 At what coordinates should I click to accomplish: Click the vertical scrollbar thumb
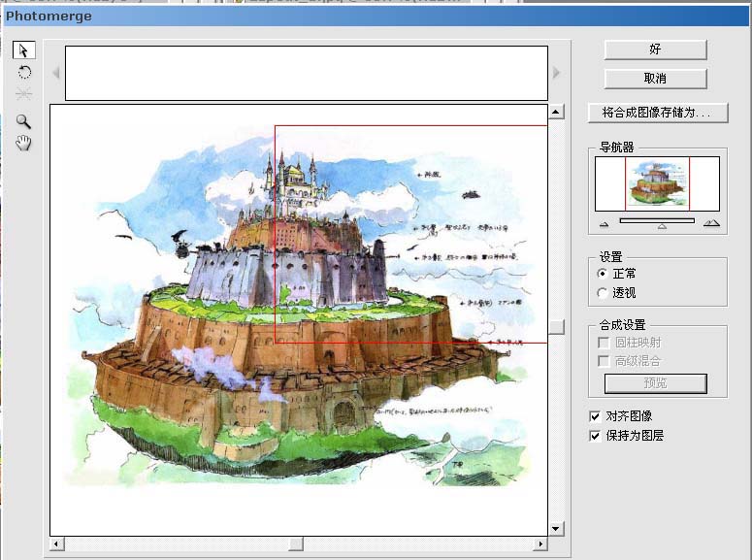click(556, 327)
